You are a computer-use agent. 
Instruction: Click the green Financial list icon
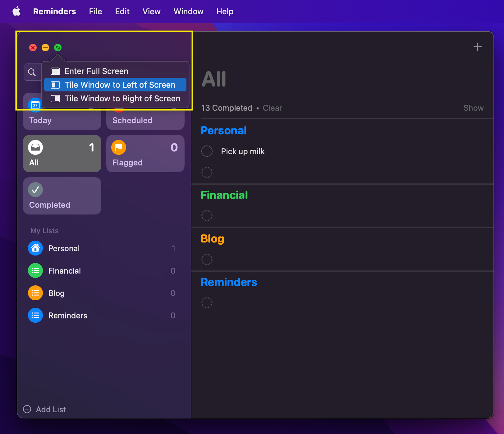(x=35, y=270)
